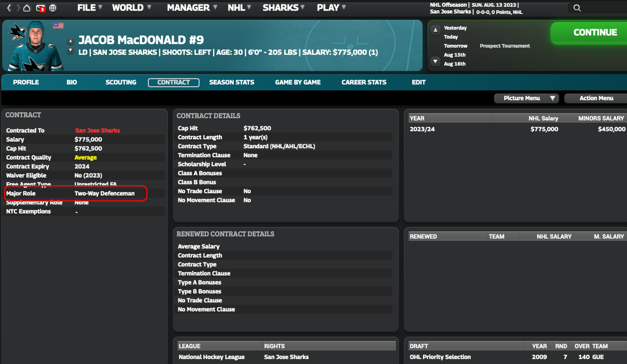The height and width of the screenshot is (364, 627).
Task: Click the red San Jose Sharks link
Action: click(97, 130)
